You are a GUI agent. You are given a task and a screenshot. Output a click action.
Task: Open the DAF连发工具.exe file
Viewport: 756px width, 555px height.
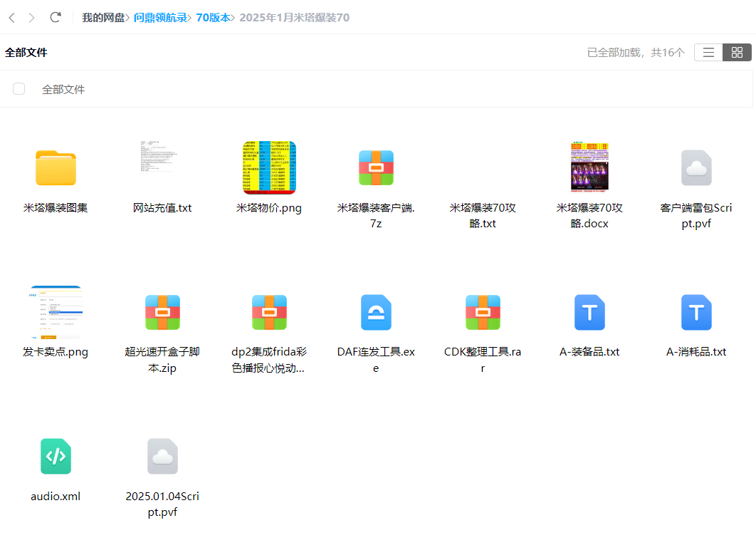[376, 312]
